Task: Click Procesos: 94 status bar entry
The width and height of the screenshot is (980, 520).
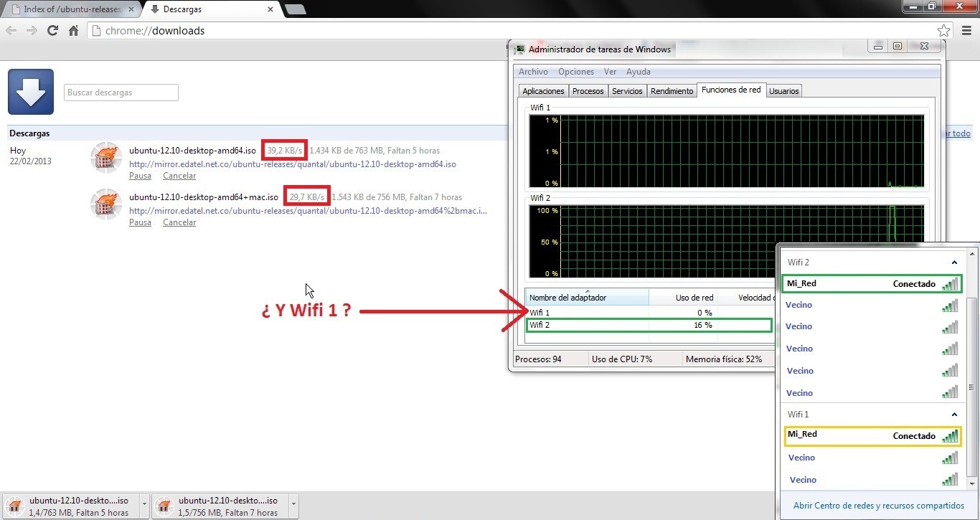Action: tap(538, 359)
